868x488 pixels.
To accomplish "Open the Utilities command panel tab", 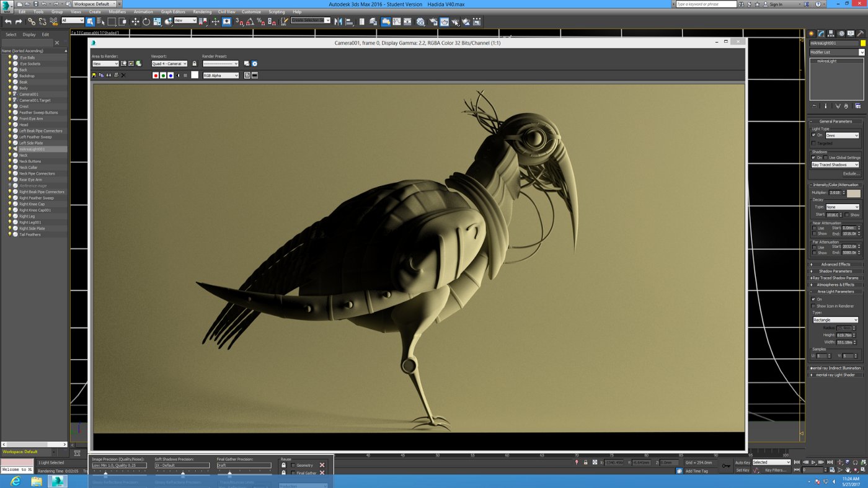I will (x=861, y=33).
